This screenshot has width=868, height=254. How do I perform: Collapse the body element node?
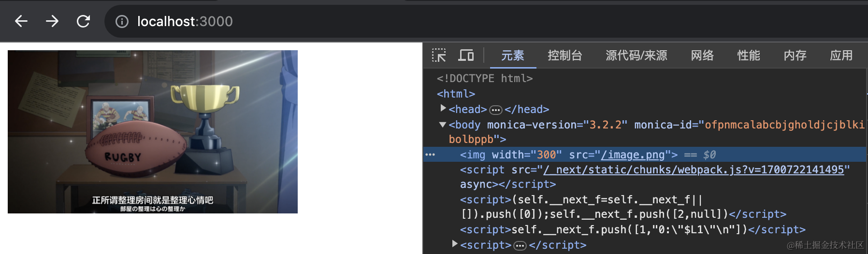442,125
